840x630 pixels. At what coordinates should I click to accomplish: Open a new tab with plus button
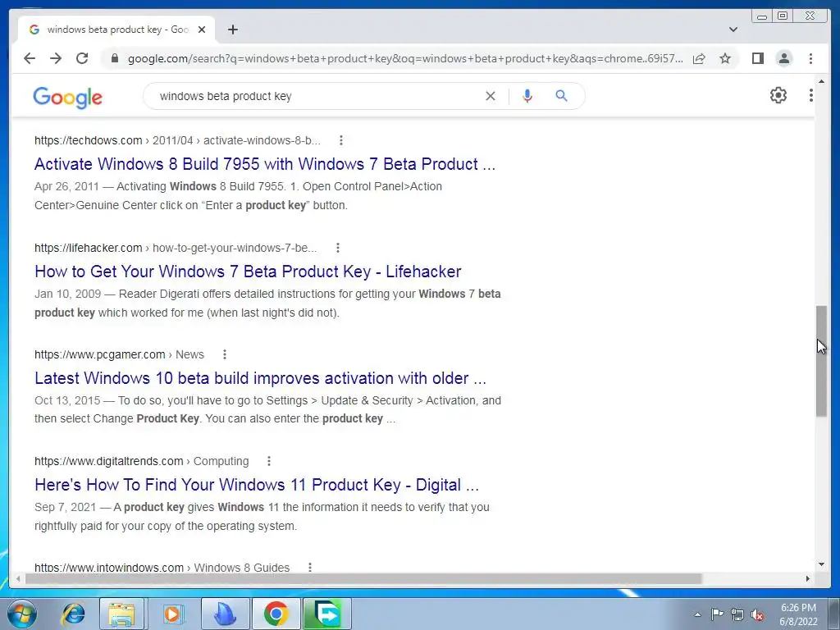coord(232,30)
